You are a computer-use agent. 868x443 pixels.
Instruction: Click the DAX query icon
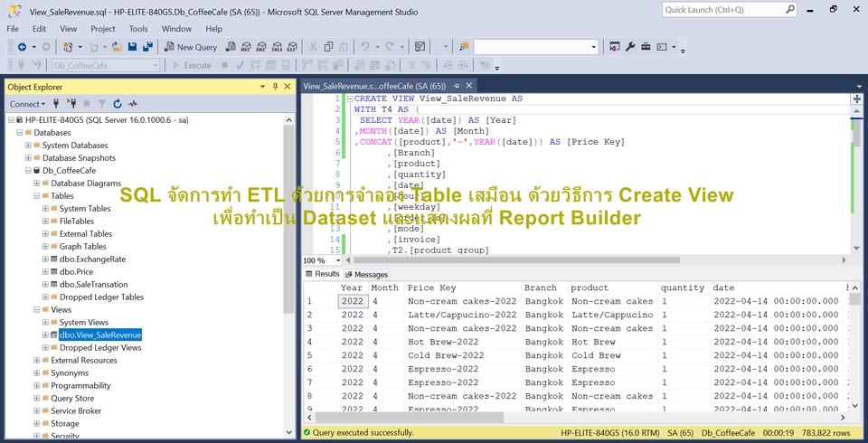[x=292, y=47]
